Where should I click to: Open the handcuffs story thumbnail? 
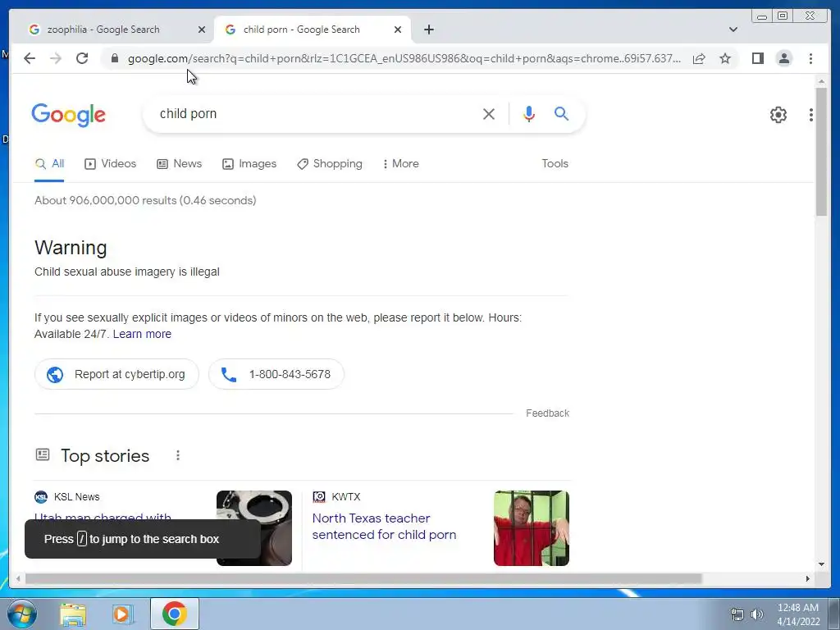(x=254, y=528)
